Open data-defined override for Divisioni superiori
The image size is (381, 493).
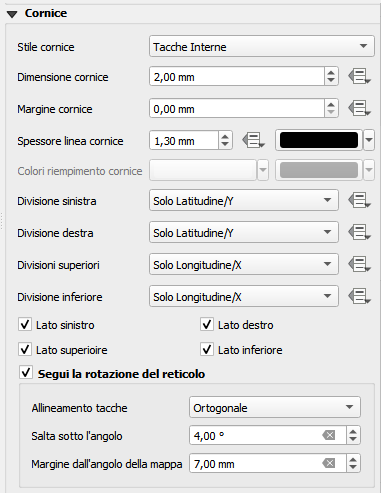coord(359,265)
